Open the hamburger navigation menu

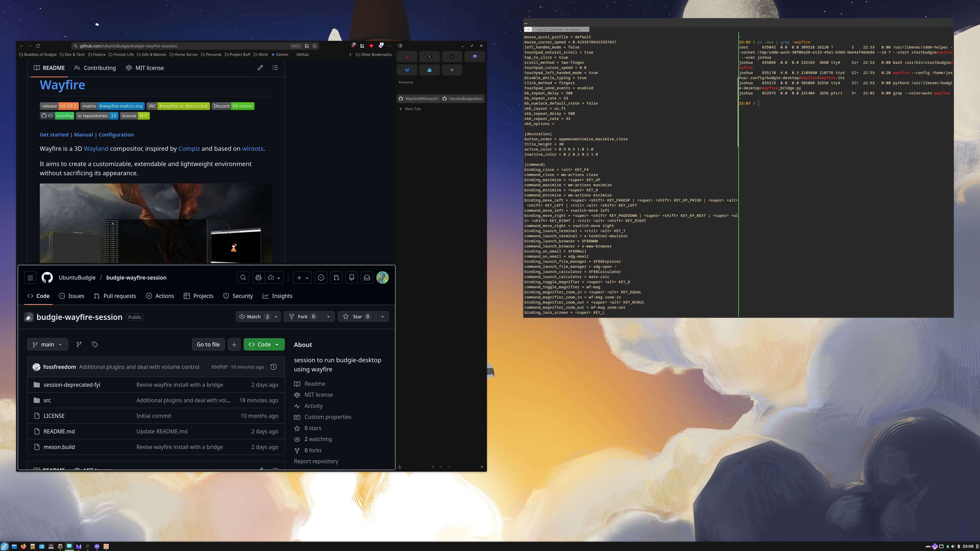click(30, 278)
